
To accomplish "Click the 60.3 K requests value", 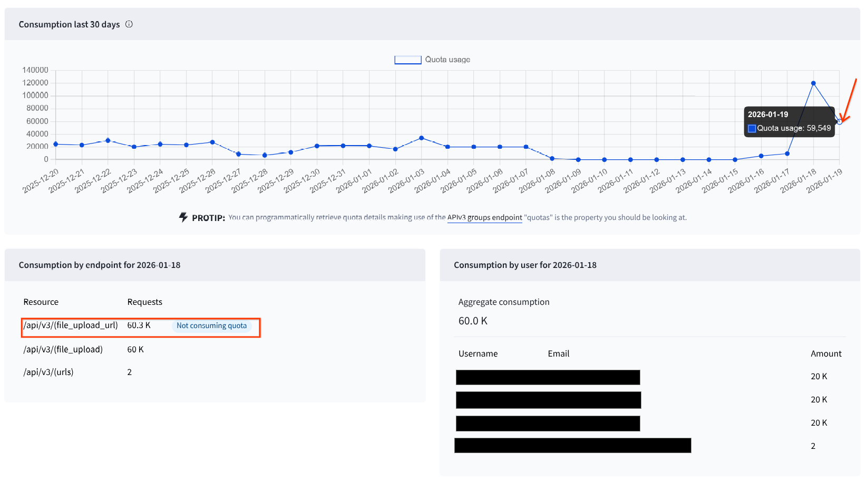I will tap(139, 325).
